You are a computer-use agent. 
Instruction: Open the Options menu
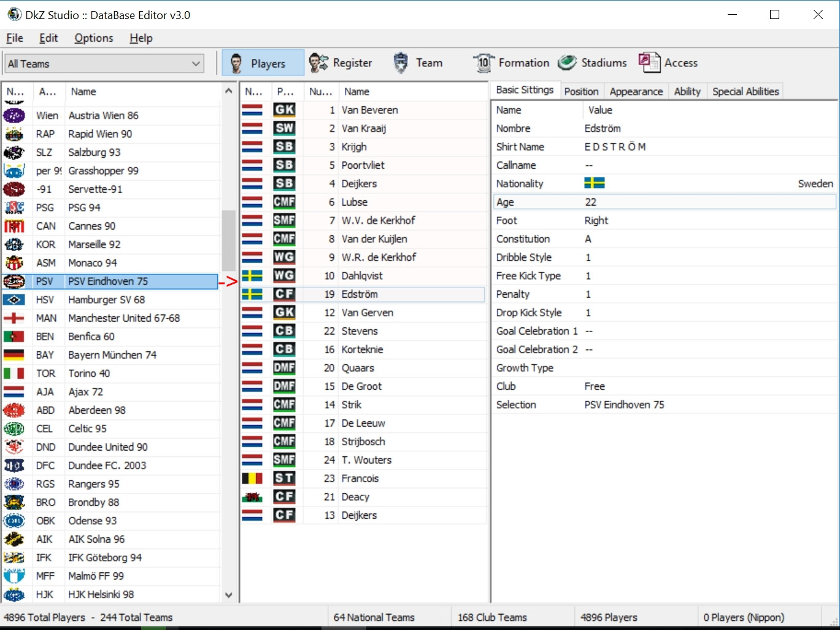coord(94,38)
